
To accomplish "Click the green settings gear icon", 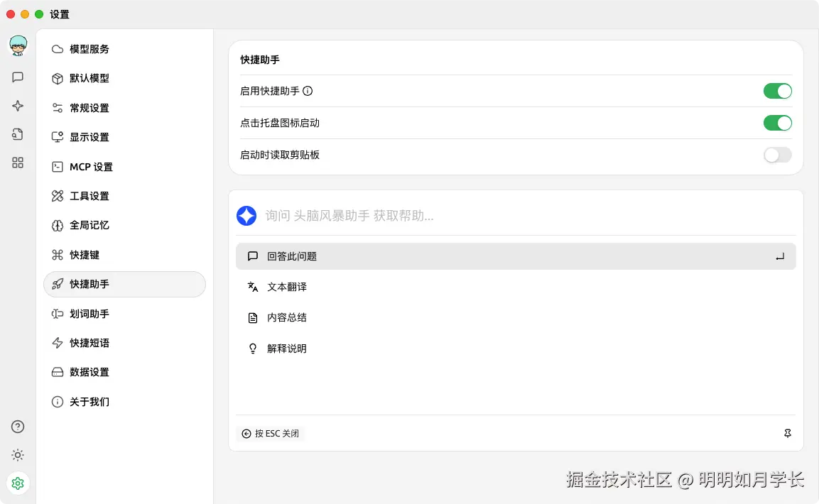I will (18, 483).
